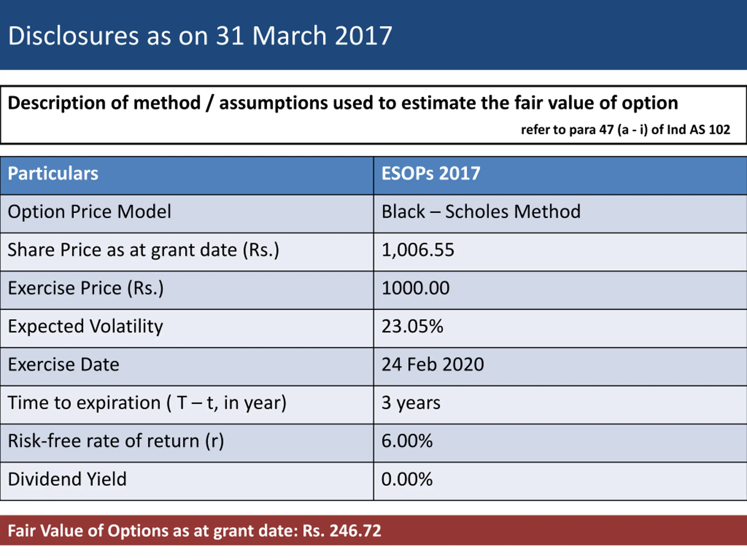Select the 'Share Price as at grant date' label
747x560 pixels.
coord(143,250)
